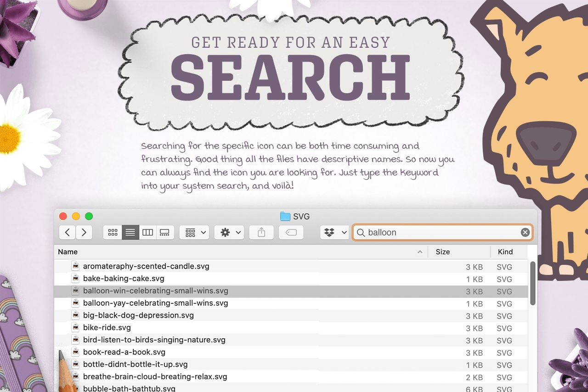Switch to icon view
Image resolution: width=588 pixels, height=392 pixels.
pyautogui.click(x=113, y=233)
